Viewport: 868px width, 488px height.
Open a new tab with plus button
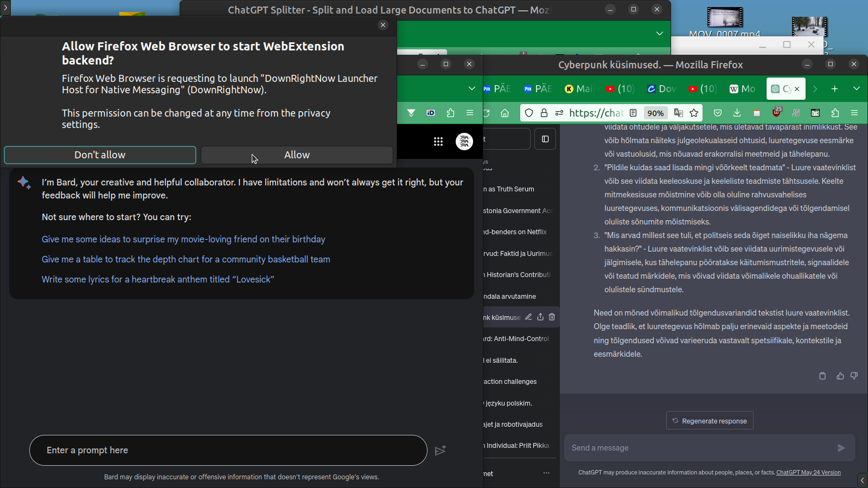coord(834,89)
